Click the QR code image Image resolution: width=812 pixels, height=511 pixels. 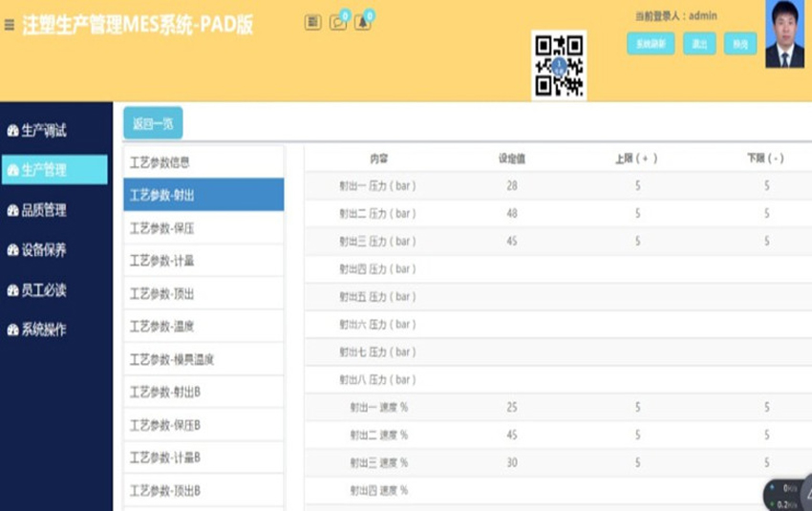559,65
